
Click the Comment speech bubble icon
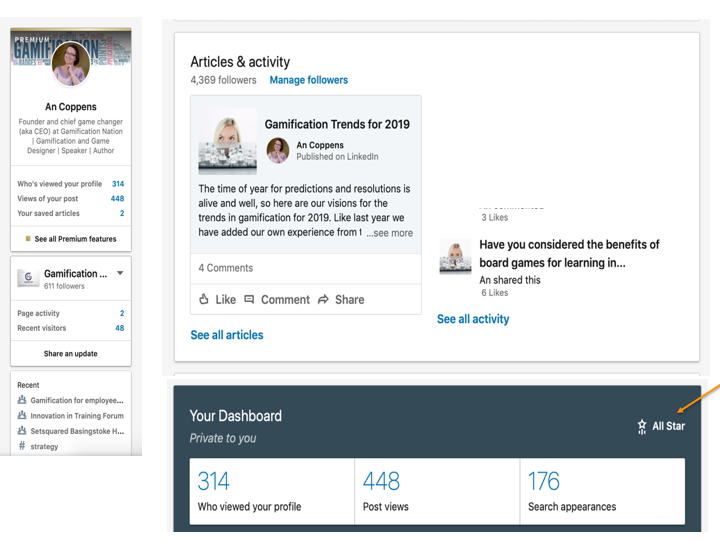coord(249,299)
